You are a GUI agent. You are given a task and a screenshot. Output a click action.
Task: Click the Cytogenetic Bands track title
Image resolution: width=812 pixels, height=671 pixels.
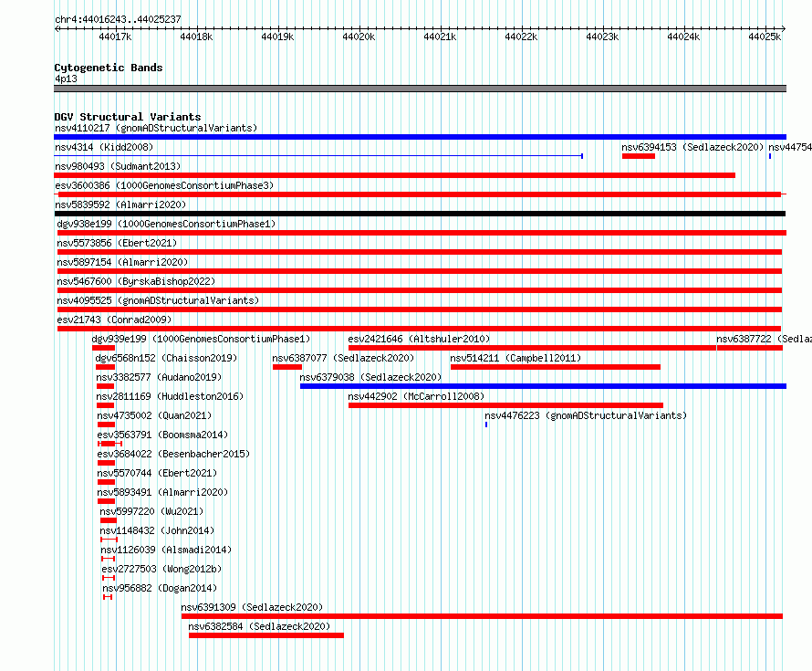[x=109, y=68]
